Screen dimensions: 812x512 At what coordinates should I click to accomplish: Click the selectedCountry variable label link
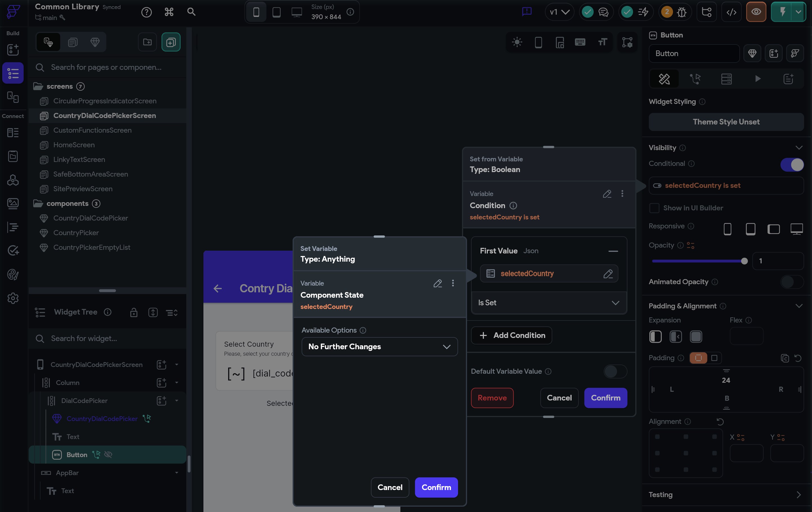pyautogui.click(x=326, y=307)
